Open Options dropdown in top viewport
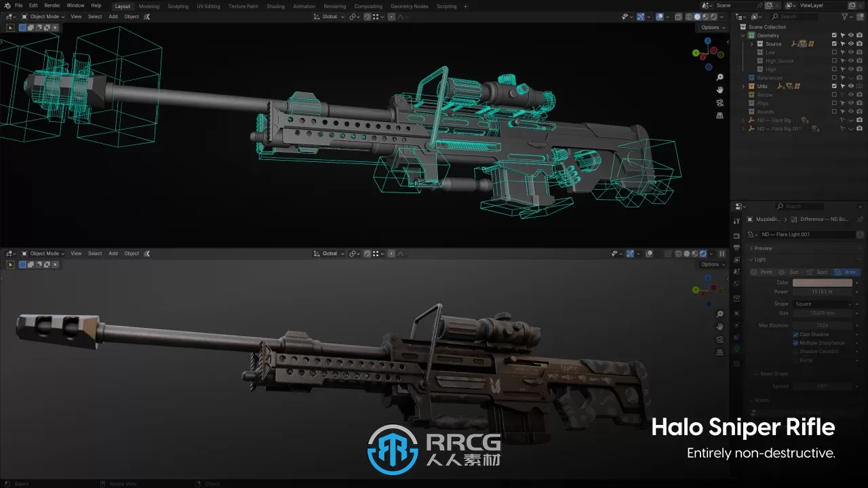Viewport: 868px width, 488px height. tap(712, 28)
